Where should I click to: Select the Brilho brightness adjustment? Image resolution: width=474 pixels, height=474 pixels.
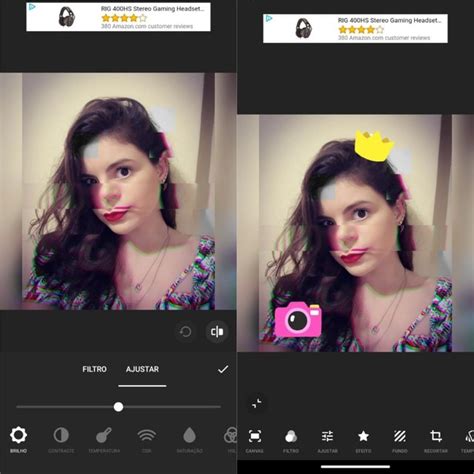(18, 440)
